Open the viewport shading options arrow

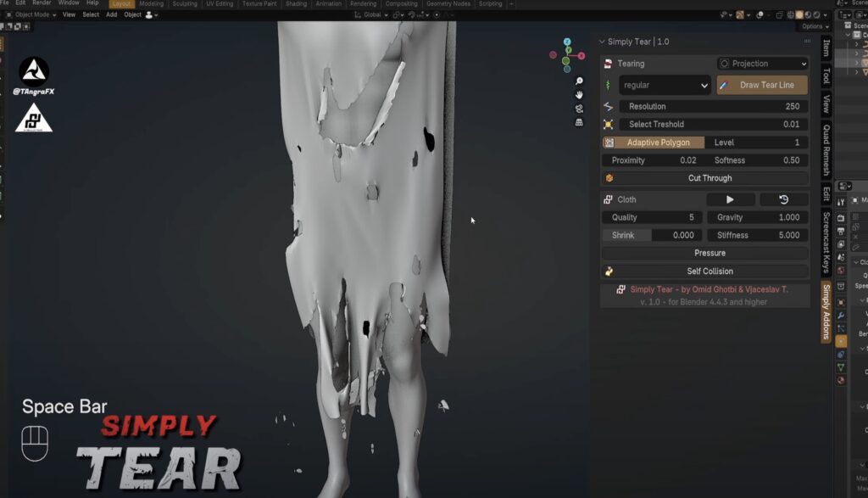(825, 15)
